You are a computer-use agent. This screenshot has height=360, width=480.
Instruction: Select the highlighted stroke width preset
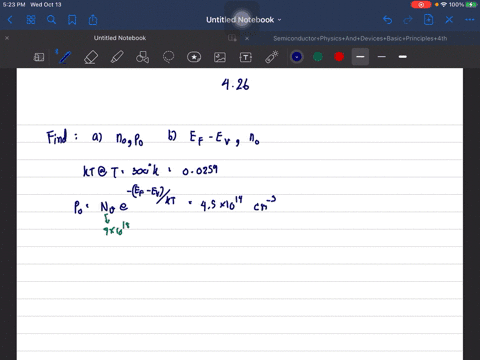pyautogui.click(x=360, y=57)
